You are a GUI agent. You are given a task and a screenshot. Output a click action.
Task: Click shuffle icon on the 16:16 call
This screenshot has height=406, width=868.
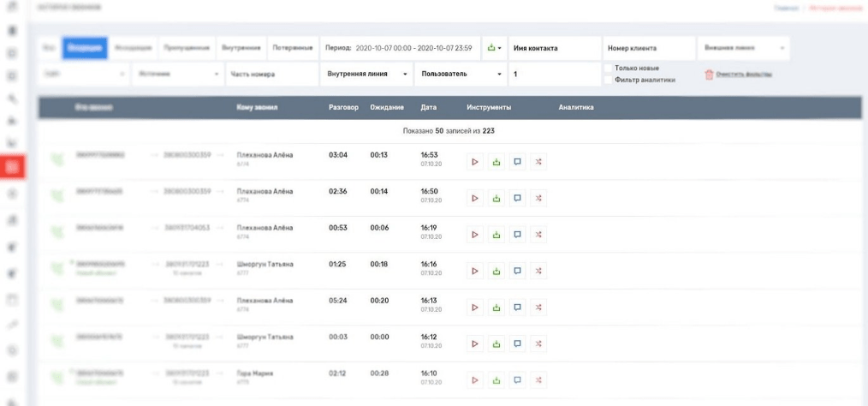[x=538, y=271]
